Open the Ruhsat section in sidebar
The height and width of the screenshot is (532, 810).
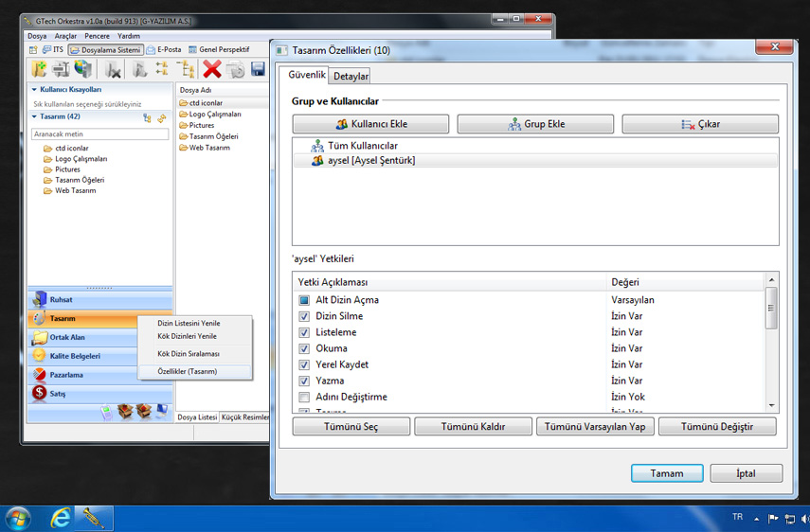[61, 300]
